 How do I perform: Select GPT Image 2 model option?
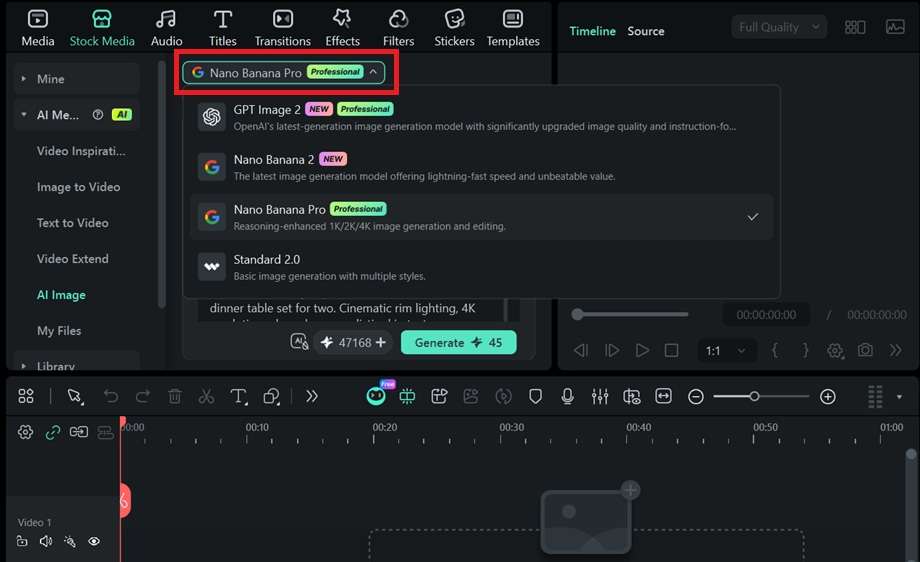481,117
